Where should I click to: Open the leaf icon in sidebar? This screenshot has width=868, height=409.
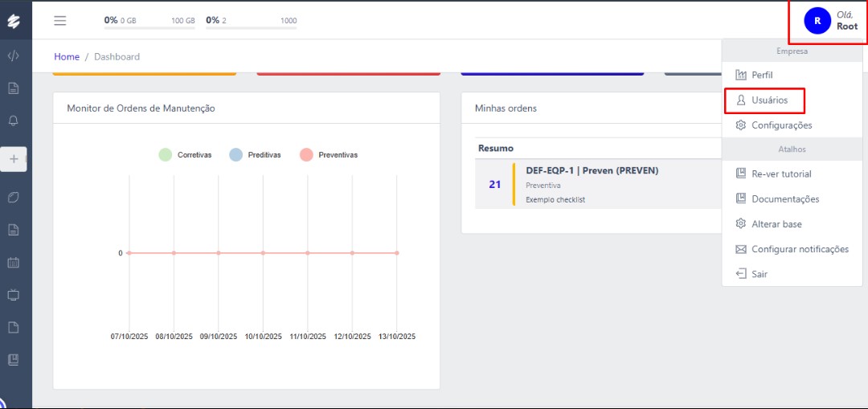(14, 197)
